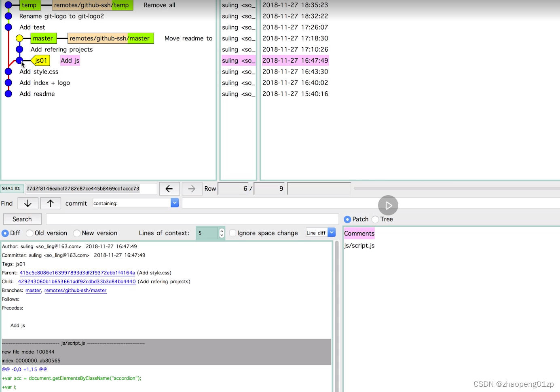Select the Comments entry in file list
560x392 pixels.
pyautogui.click(x=359, y=234)
